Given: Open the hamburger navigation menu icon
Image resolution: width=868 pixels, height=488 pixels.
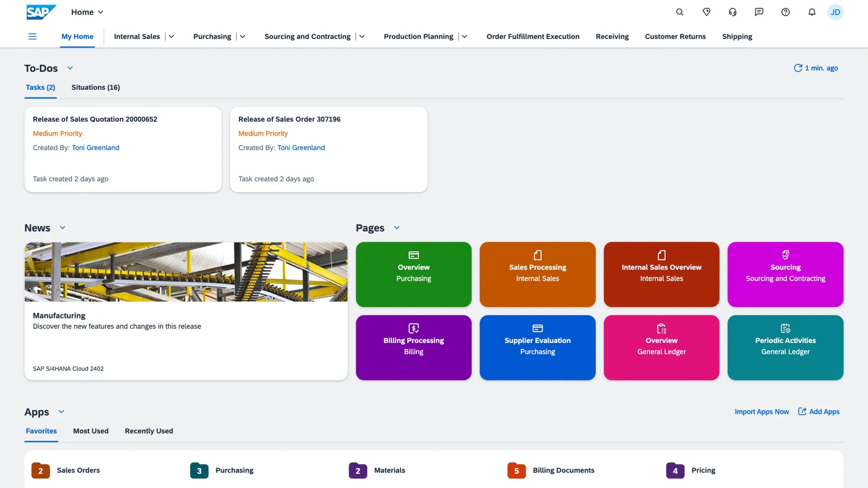Looking at the screenshot, I should pos(33,37).
